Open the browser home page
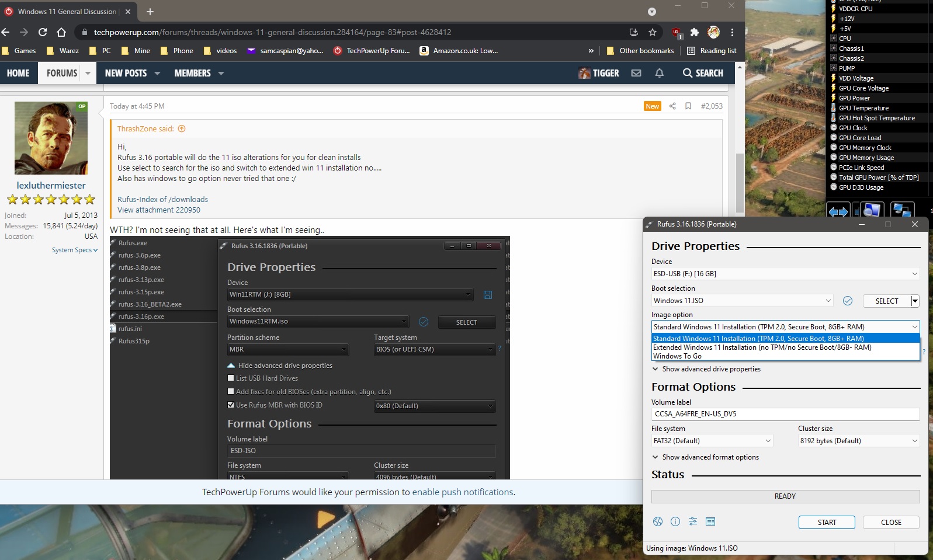Screen dimensions: 933x560 tap(61, 32)
